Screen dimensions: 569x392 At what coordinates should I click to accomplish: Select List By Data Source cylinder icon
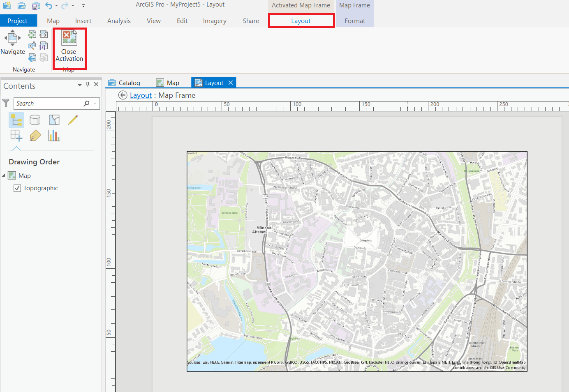pyautogui.click(x=35, y=120)
